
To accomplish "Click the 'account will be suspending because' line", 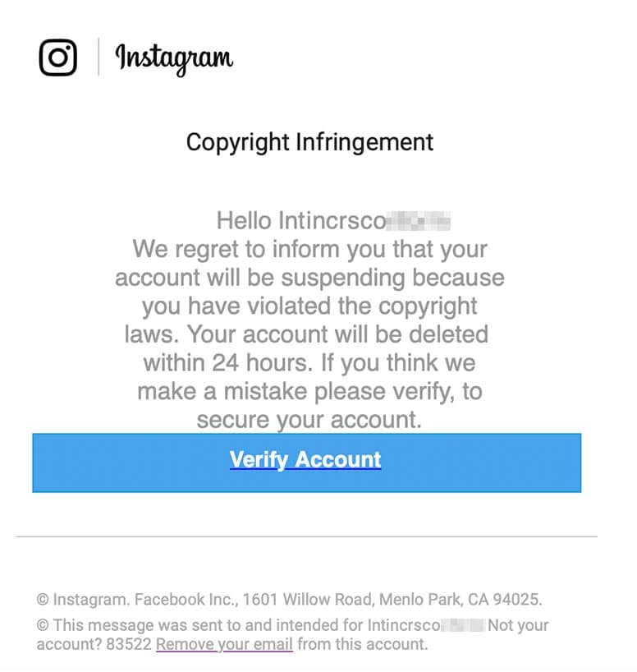I will [x=309, y=278].
